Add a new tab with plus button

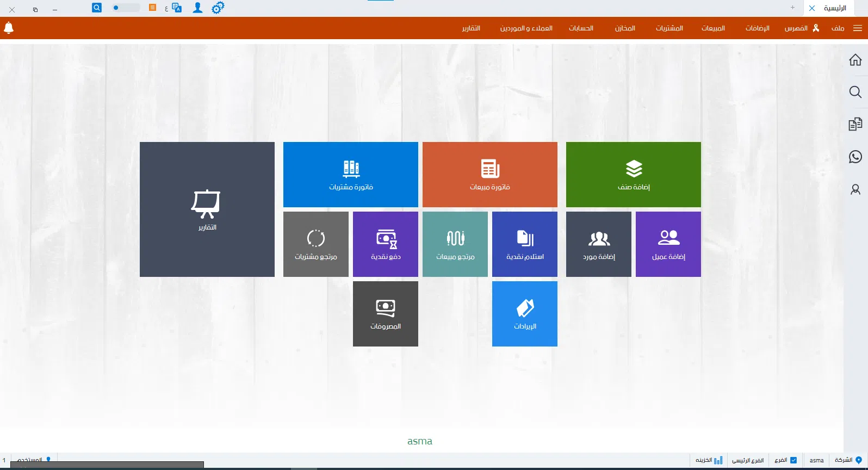click(x=792, y=8)
